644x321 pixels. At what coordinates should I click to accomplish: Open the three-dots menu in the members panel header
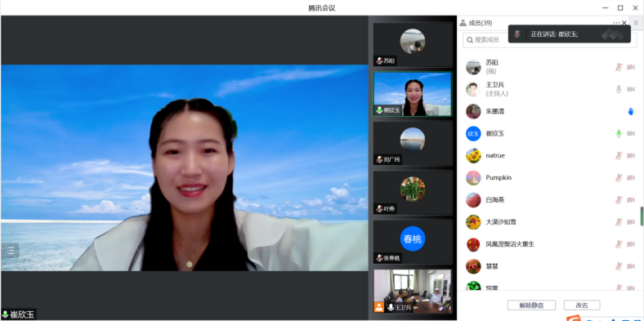click(x=616, y=23)
